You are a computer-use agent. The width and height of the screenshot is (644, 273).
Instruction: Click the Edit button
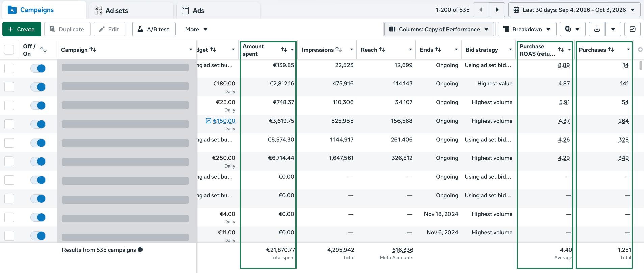[109, 29]
